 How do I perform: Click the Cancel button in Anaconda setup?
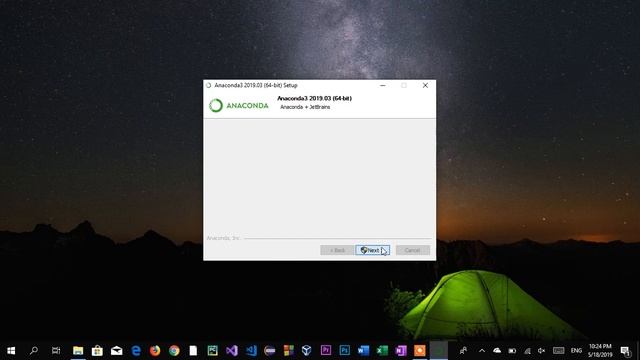(x=413, y=250)
